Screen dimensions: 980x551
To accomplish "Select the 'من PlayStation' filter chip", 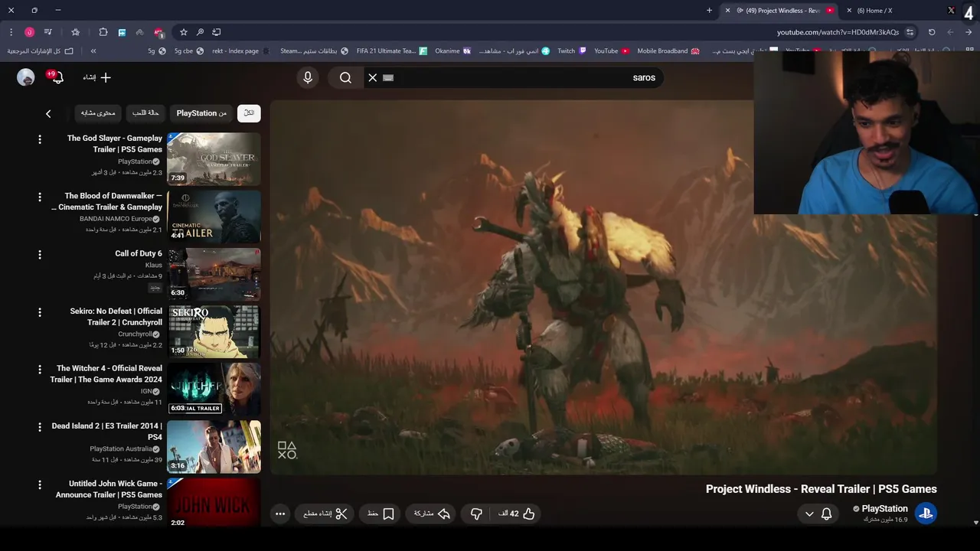I will 201,113.
